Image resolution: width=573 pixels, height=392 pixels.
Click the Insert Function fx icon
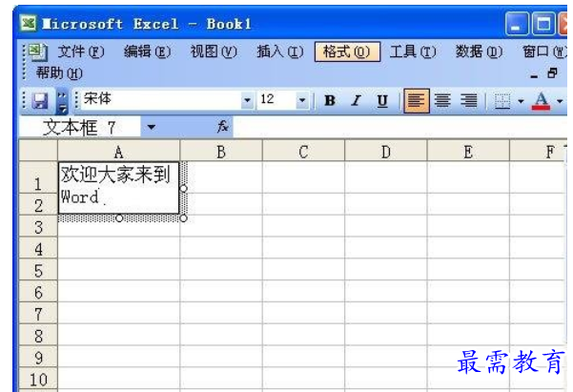[222, 127]
